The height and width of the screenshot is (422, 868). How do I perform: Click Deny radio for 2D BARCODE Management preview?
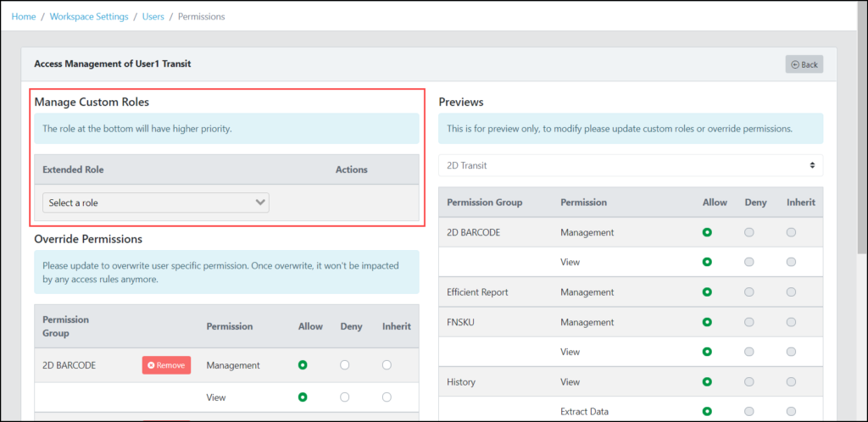(749, 232)
